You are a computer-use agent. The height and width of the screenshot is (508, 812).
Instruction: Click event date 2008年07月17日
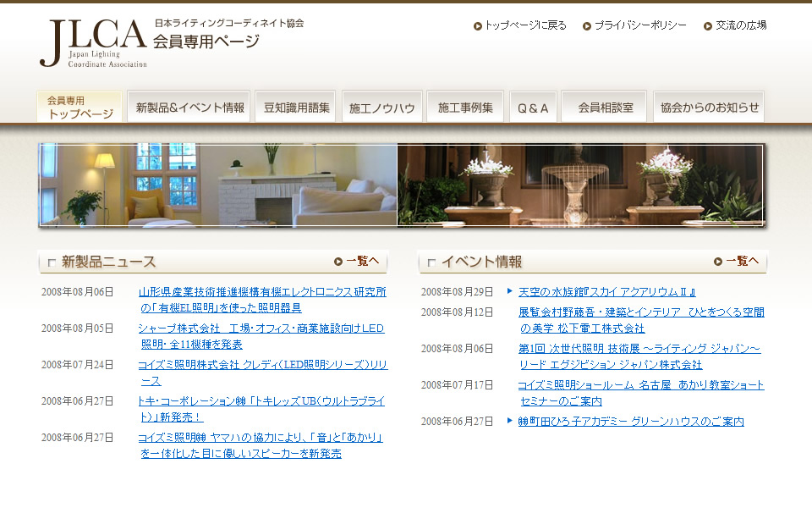pyautogui.click(x=458, y=384)
